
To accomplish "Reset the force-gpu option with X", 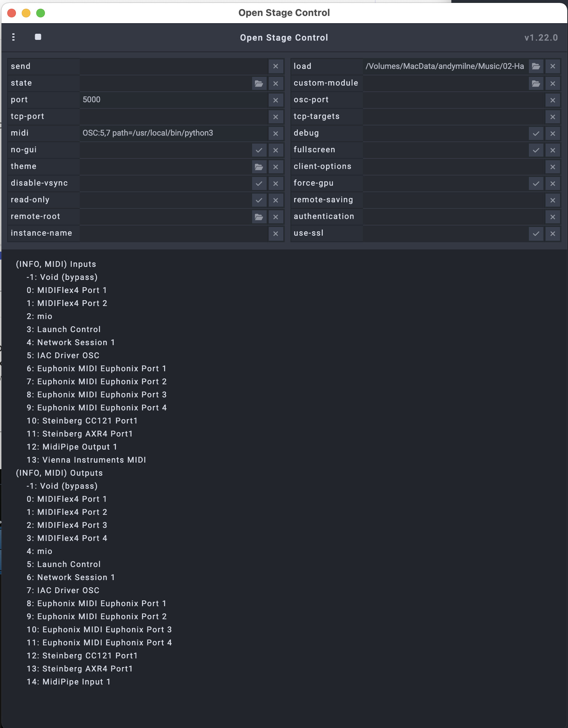I will (x=552, y=183).
